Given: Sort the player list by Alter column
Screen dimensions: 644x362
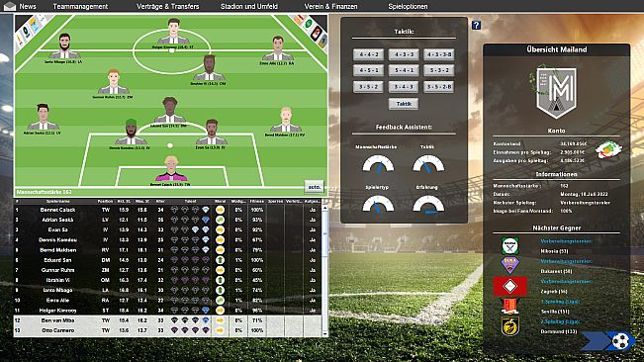Looking at the screenshot, I should click(160, 201).
